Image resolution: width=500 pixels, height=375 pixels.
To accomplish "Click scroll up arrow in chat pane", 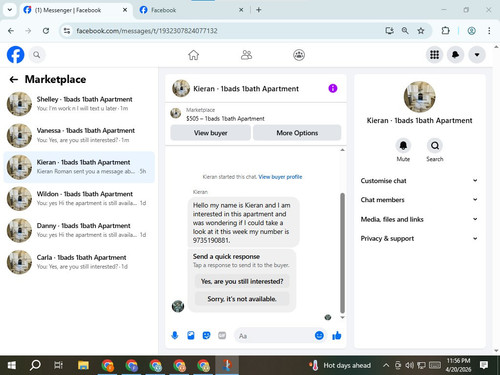I will [342, 150].
